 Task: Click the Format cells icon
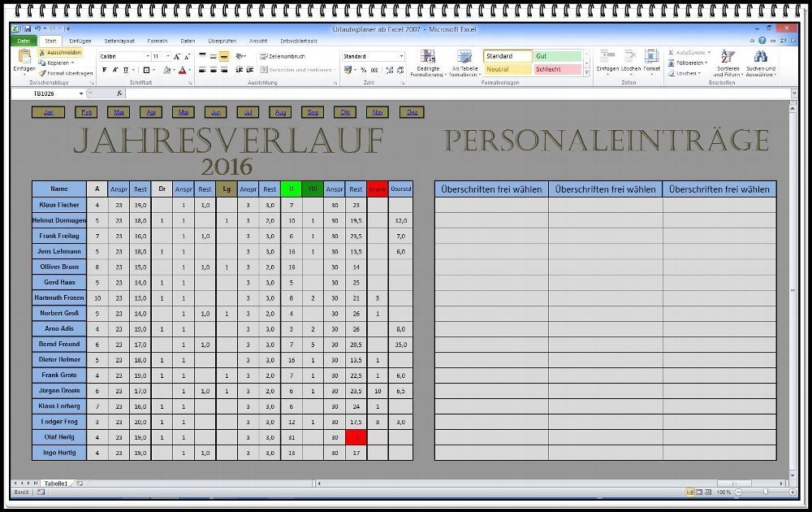651,57
